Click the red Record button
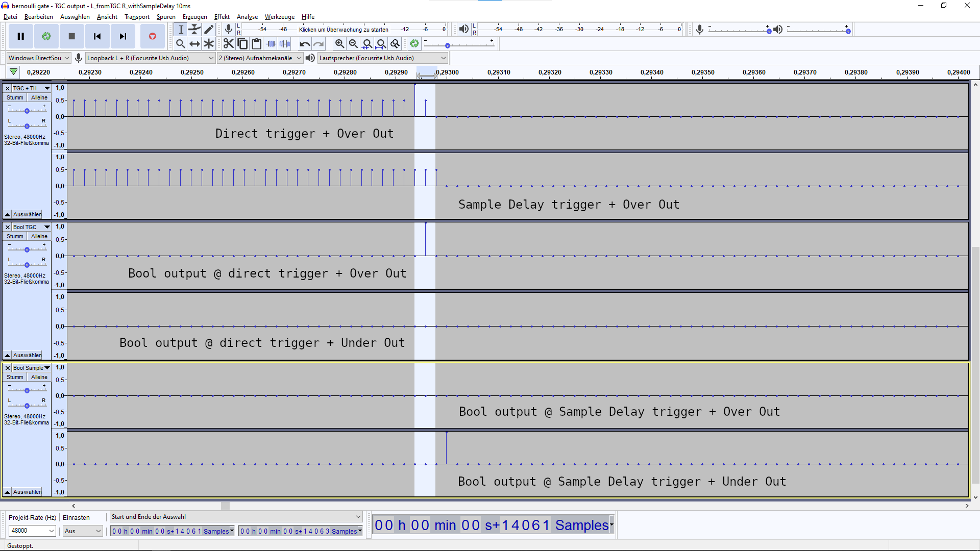This screenshot has height=551, width=980. [x=152, y=36]
